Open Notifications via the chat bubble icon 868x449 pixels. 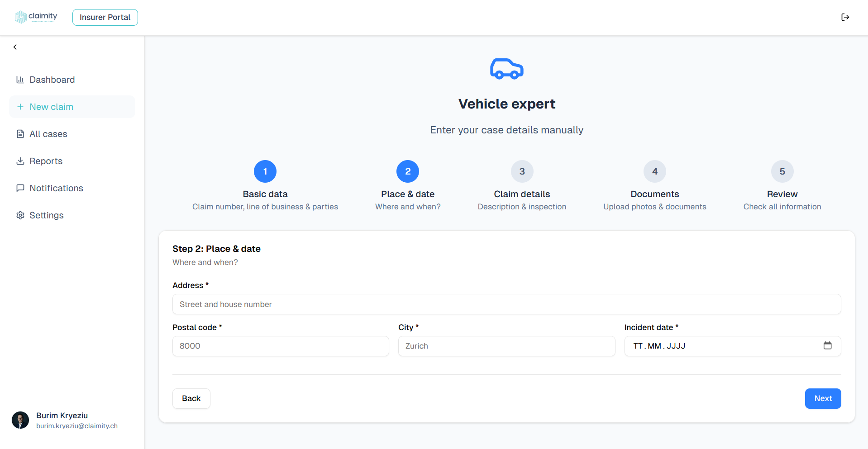pyautogui.click(x=20, y=188)
